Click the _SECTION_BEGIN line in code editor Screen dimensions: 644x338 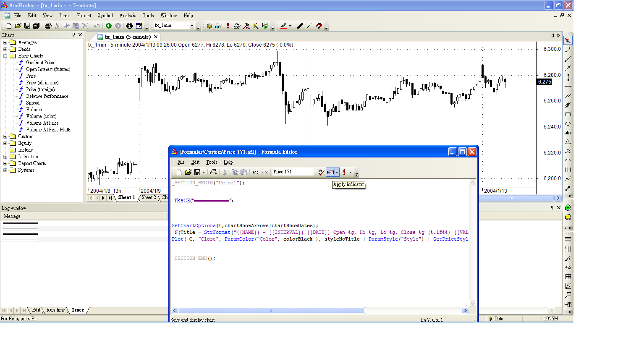[208, 183]
